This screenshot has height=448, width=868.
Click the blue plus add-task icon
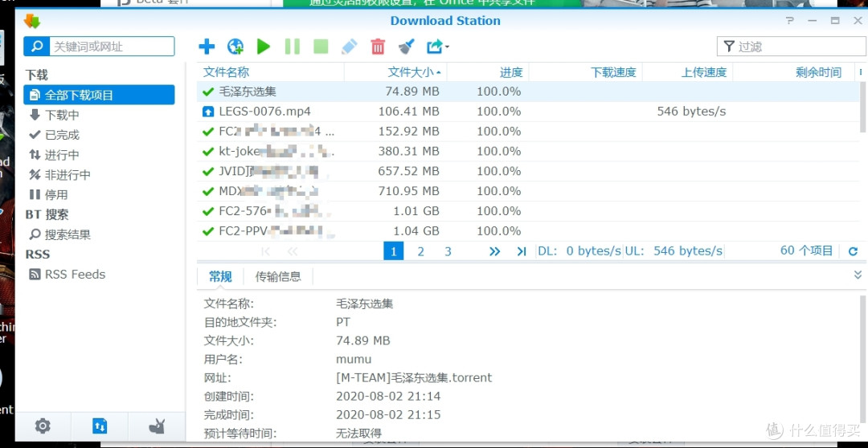[x=207, y=47]
